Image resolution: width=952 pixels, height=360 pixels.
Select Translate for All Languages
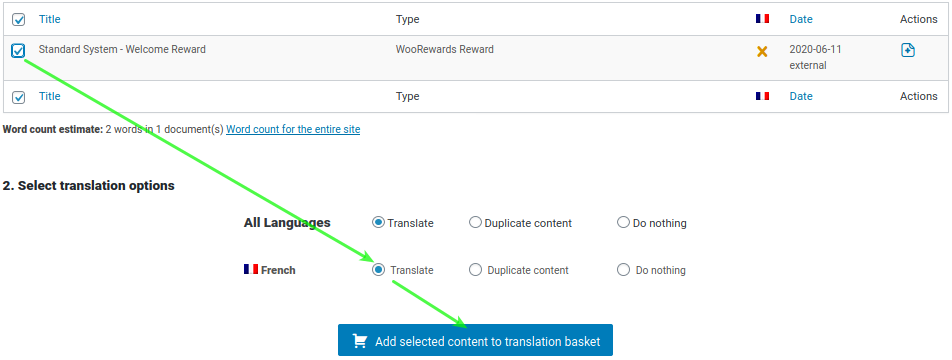[378, 222]
